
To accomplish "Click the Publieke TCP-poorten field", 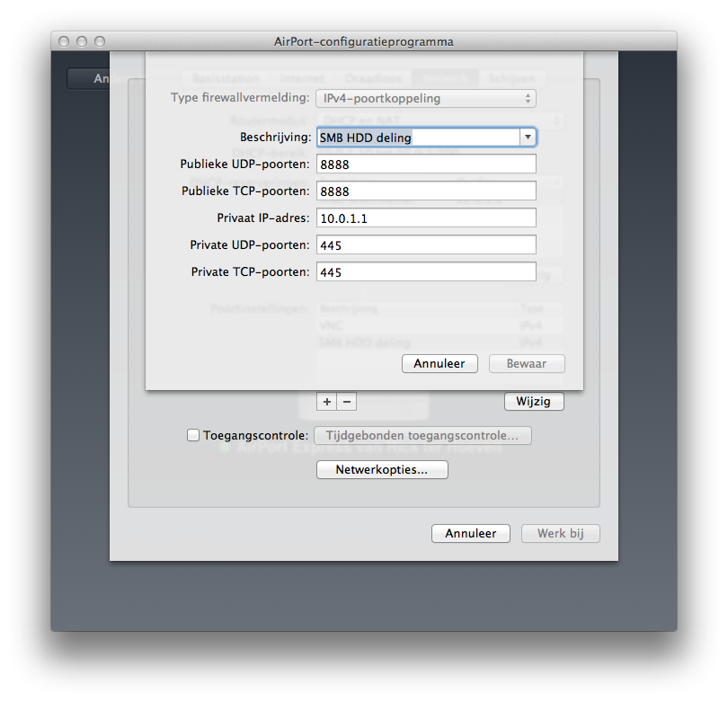I will coord(426,191).
